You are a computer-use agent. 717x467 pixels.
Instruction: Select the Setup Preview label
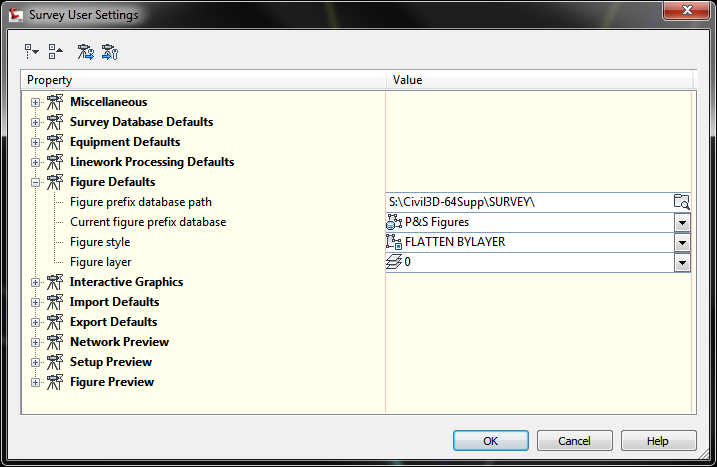click(111, 362)
